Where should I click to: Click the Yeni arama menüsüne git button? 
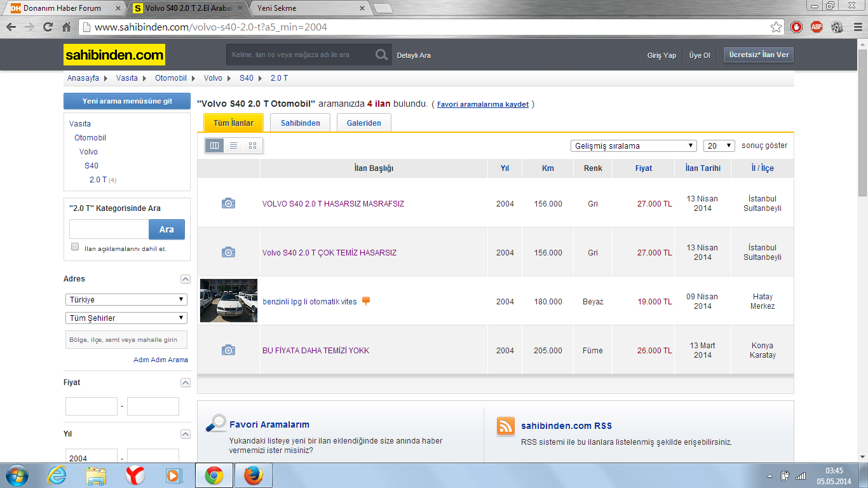pyautogui.click(x=127, y=101)
